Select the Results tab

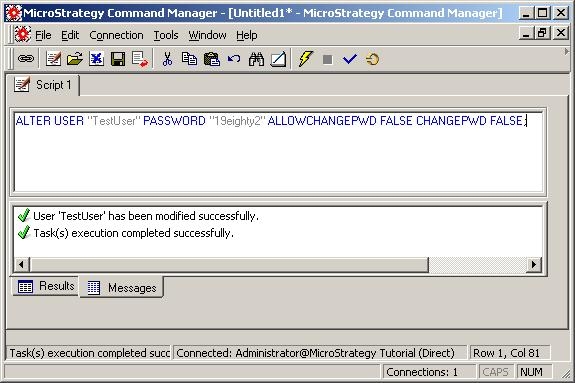[45, 286]
